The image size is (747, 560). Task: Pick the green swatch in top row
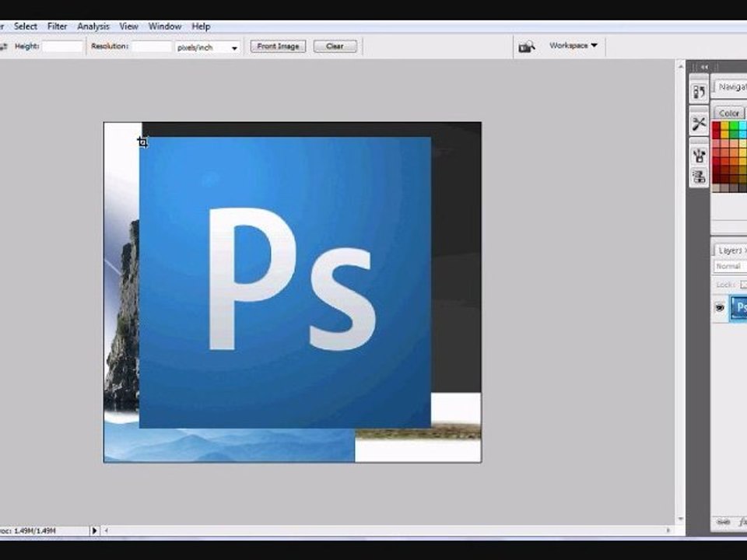[x=734, y=126]
